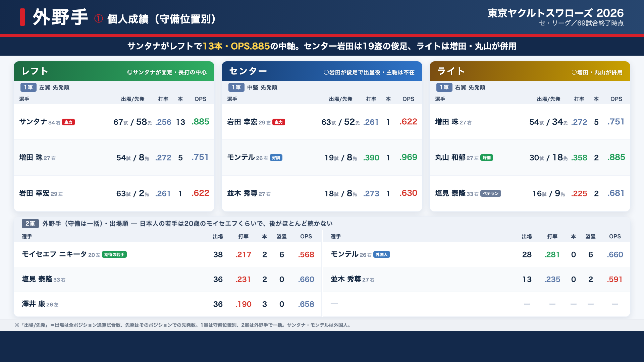
Task: Select the センター panel header
Action: coord(322,71)
